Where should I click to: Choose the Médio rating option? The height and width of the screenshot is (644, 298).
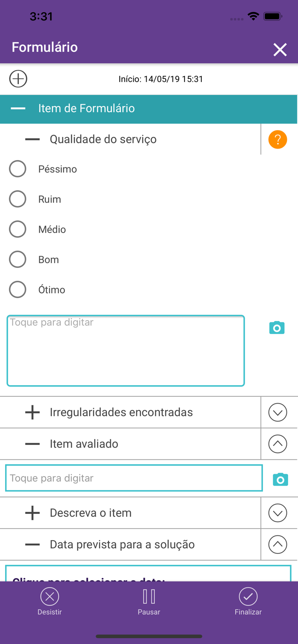tap(18, 229)
